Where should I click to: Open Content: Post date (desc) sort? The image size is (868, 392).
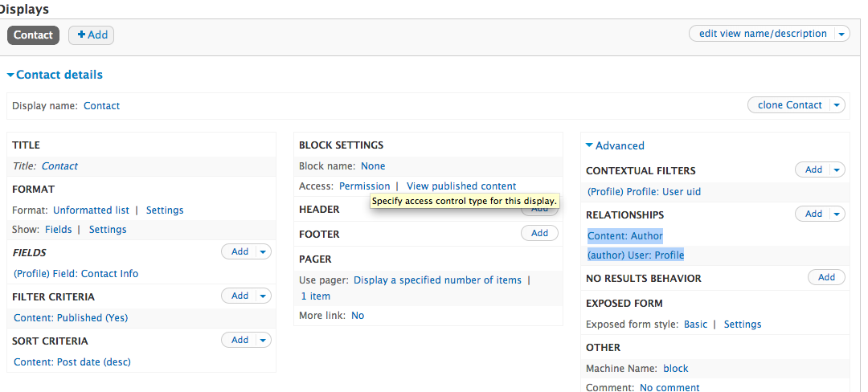72,362
